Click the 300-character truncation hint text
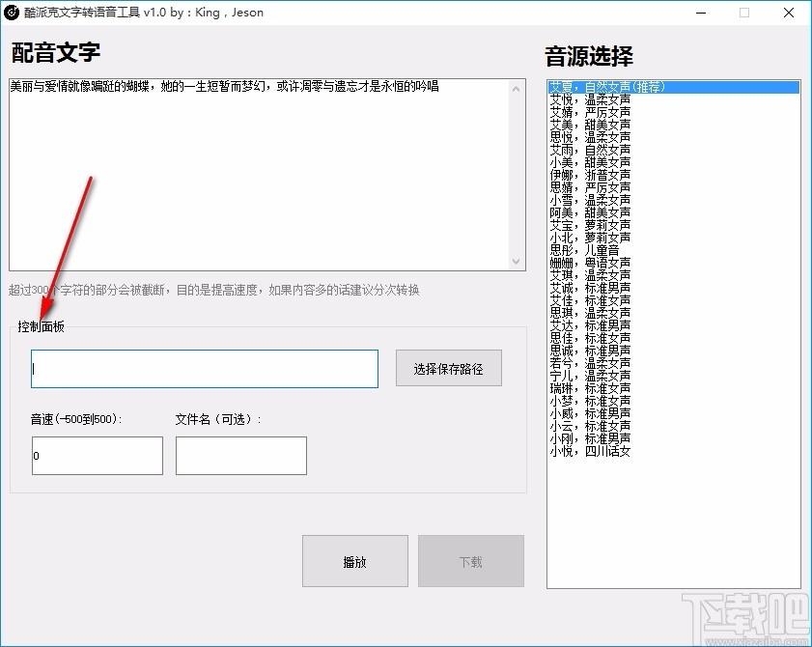Screen dimensions: 812x647 [214, 290]
